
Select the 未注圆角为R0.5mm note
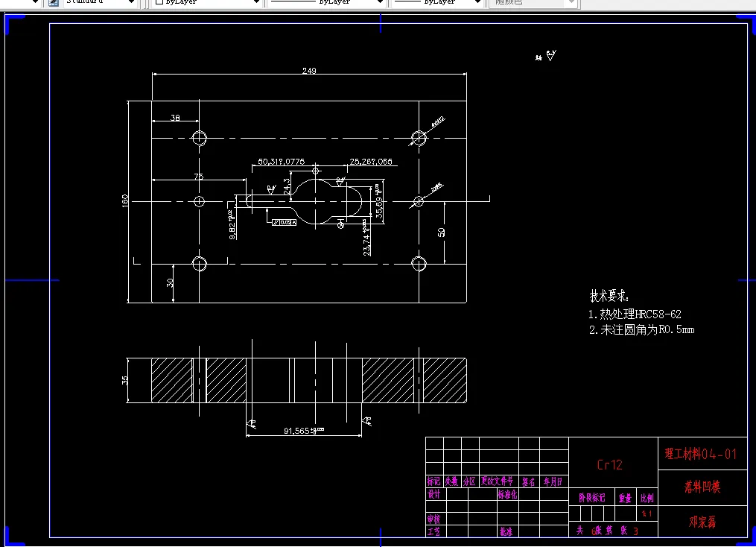641,330
